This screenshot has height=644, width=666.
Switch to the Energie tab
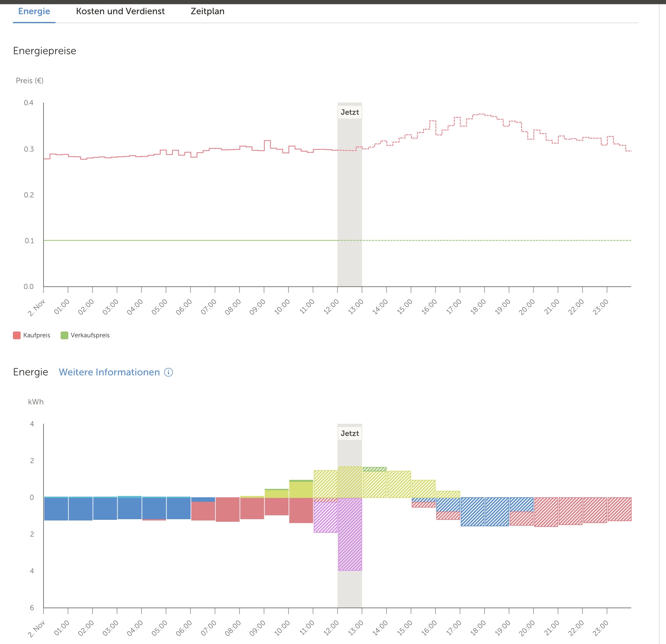pyautogui.click(x=34, y=11)
